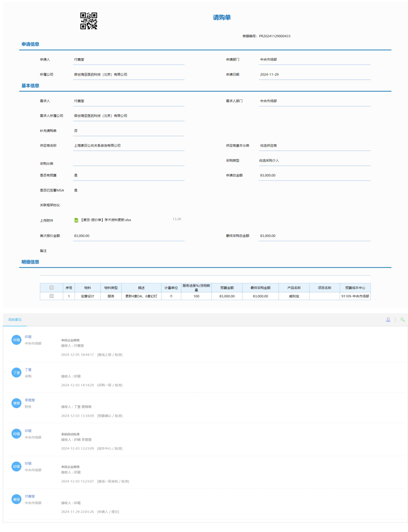This screenshot has height=532, width=408.
Task: Click the empty 采购分类 field
Action: point(128,162)
